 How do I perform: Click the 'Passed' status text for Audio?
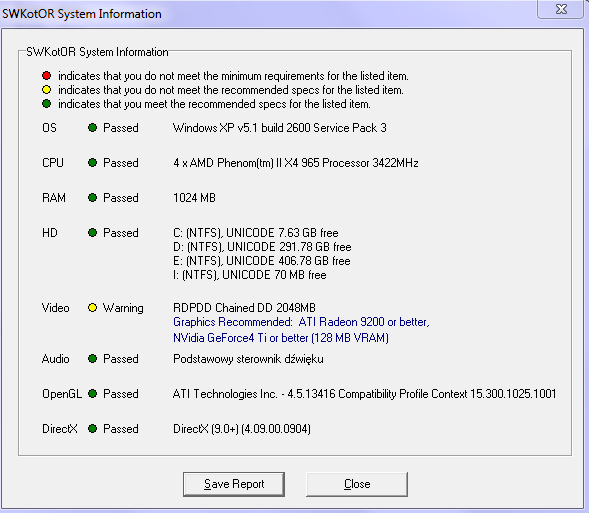pyautogui.click(x=121, y=359)
